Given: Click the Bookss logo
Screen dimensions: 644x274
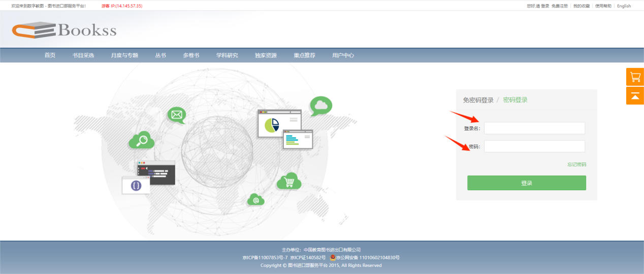Looking at the screenshot, I should 65,30.
